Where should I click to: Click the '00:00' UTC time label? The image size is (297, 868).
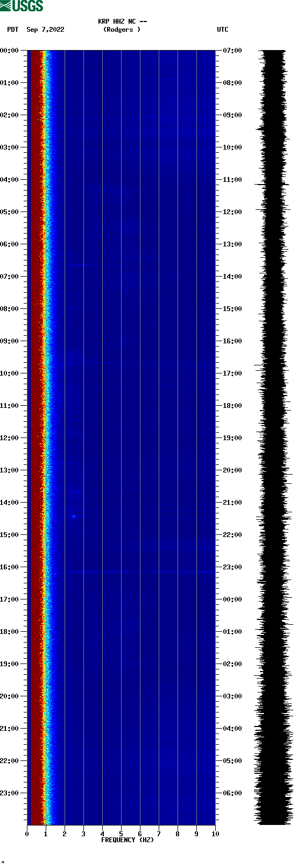point(232,599)
